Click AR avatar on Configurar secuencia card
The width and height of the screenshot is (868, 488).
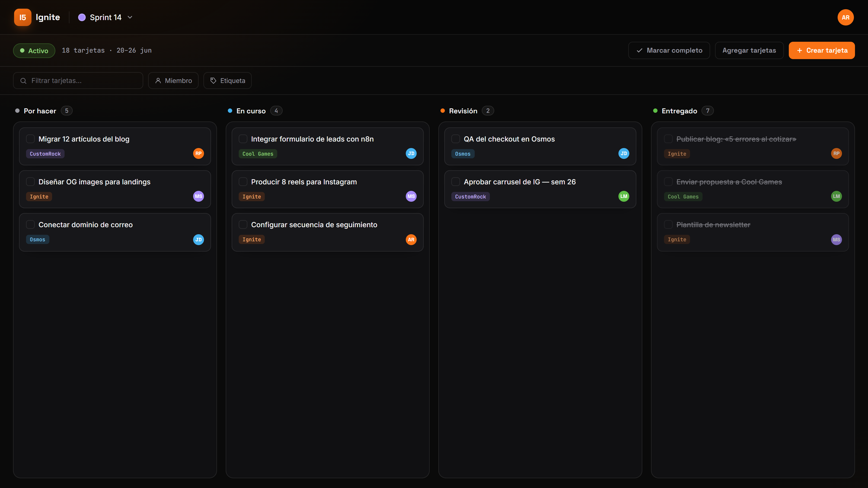click(x=411, y=239)
